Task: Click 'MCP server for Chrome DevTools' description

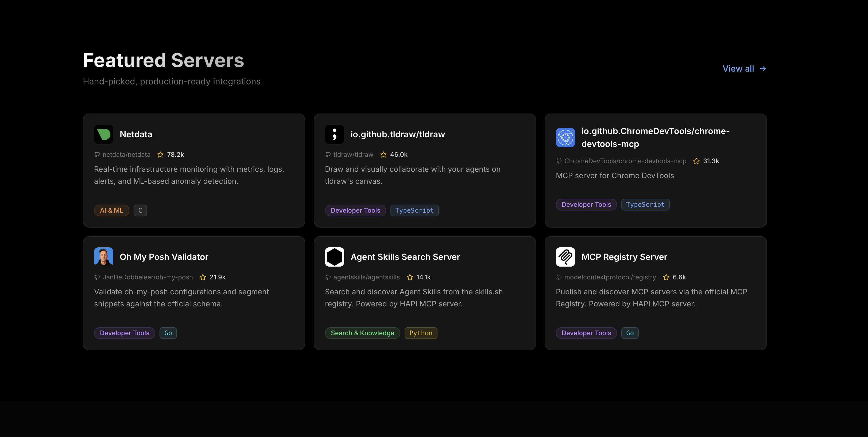Action: pos(615,176)
